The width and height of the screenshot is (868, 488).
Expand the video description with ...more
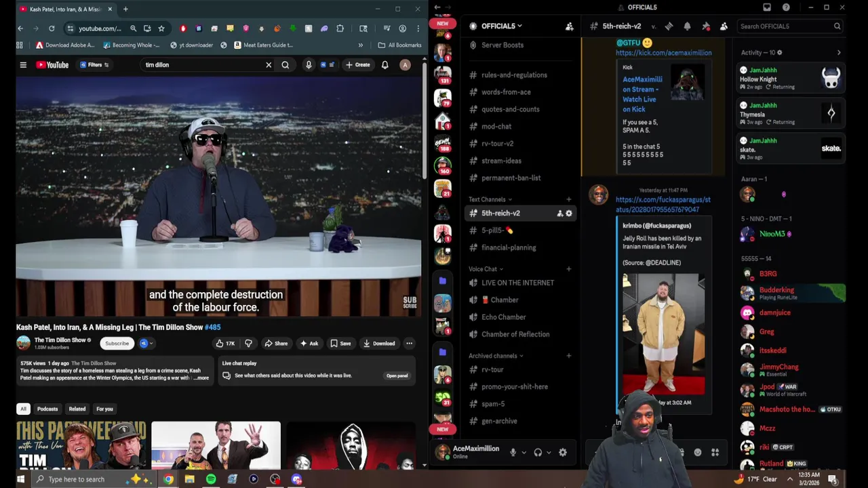pyautogui.click(x=201, y=378)
